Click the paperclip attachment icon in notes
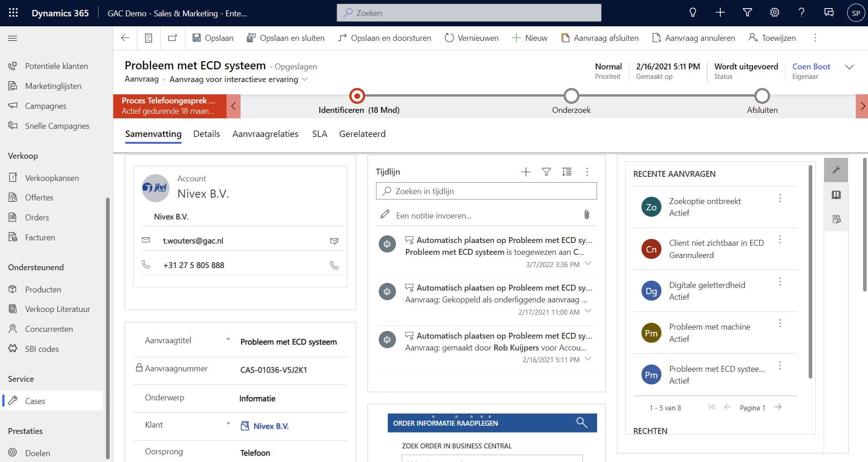The height and width of the screenshot is (462, 868). pos(587,215)
